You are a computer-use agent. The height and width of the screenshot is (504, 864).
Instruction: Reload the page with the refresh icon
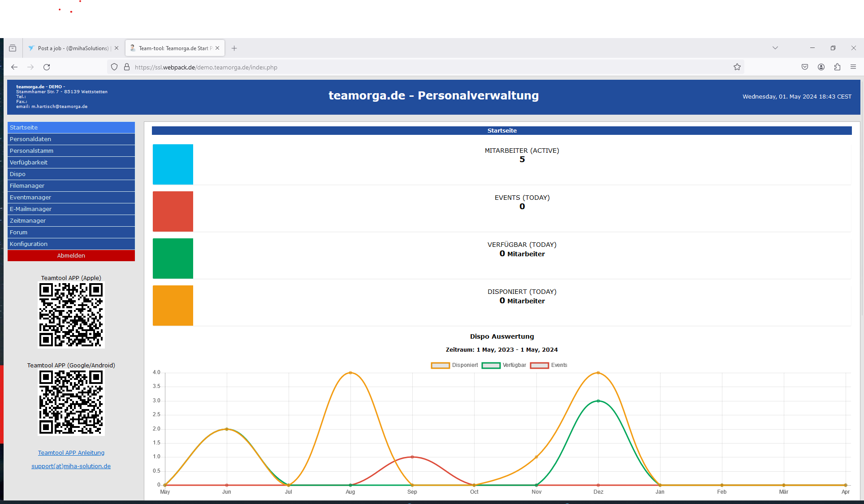tap(47, 67)
